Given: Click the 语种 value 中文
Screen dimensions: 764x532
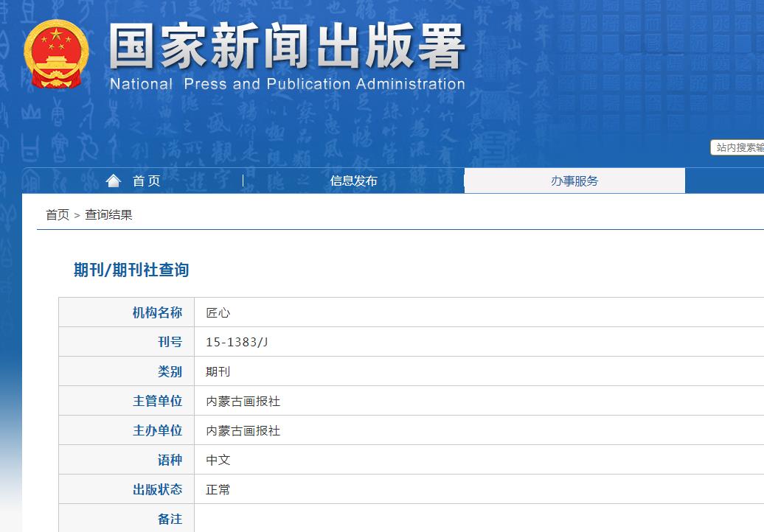Looking at the screenshot, I should coord(218,460).
